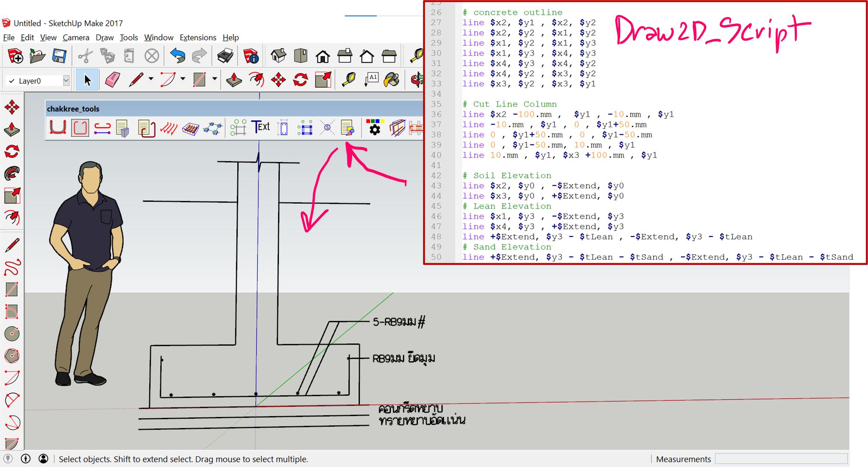This screenshot has width=868, height=467.
Task: Open the Extensions menu
Action: [x=198, y=37]
